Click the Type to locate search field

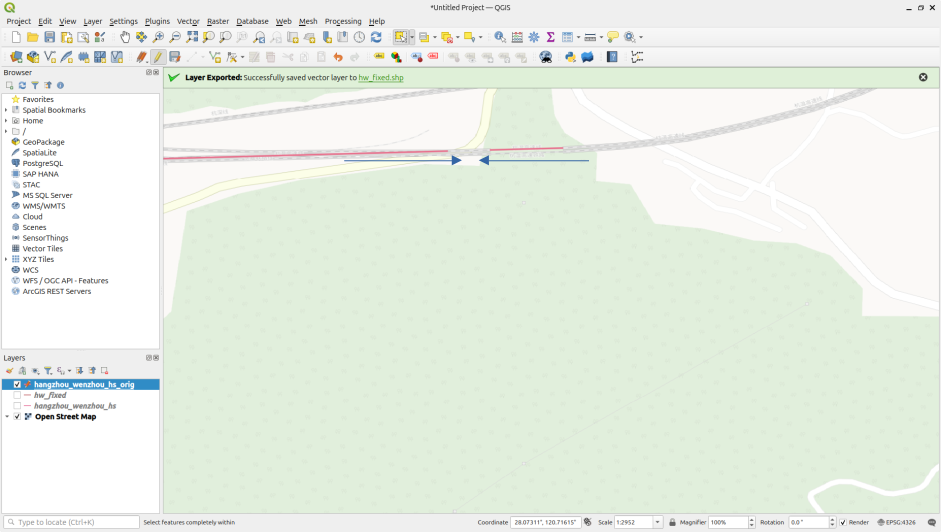tap(72, 522)
